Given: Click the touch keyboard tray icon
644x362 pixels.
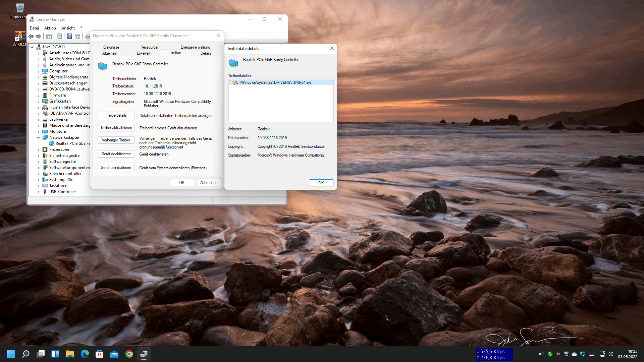Looking at the screenshot, I should point(592,354).
